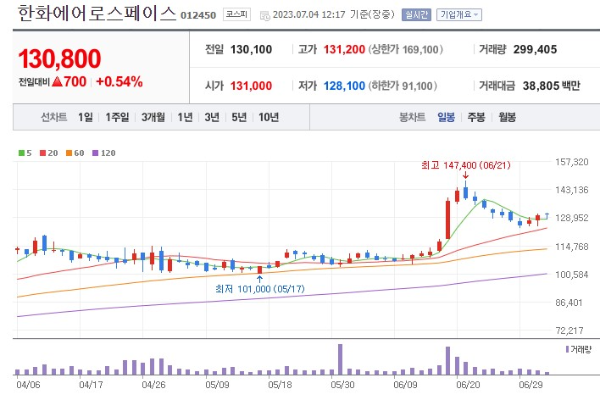
Task: Click the 최고 147,400 (06/21) chart marker
Action: pos(466,165)
